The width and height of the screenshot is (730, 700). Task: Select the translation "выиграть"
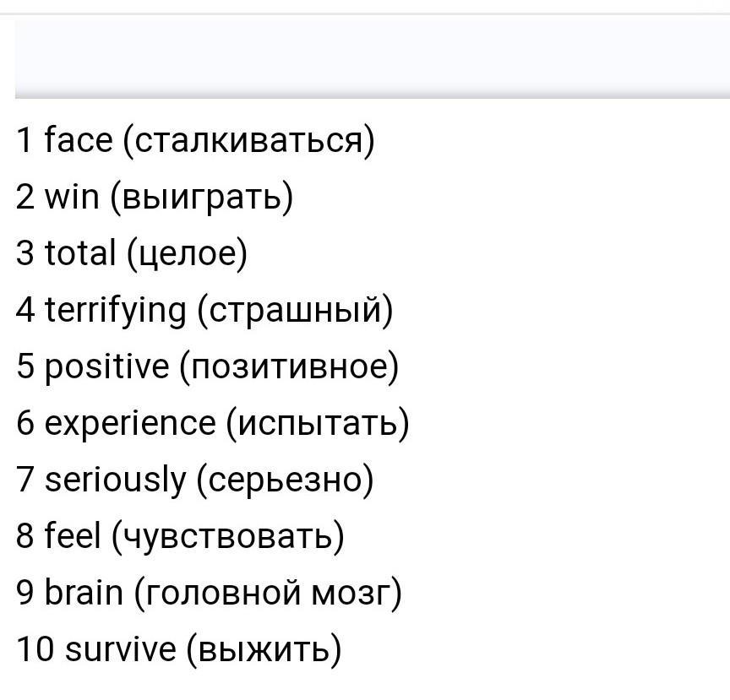[x=202, y=198]
